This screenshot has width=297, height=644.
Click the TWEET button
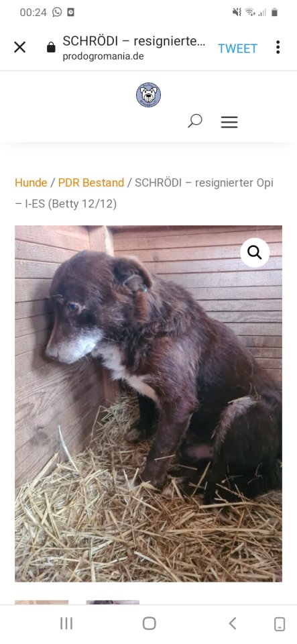(x=237, y=48)
